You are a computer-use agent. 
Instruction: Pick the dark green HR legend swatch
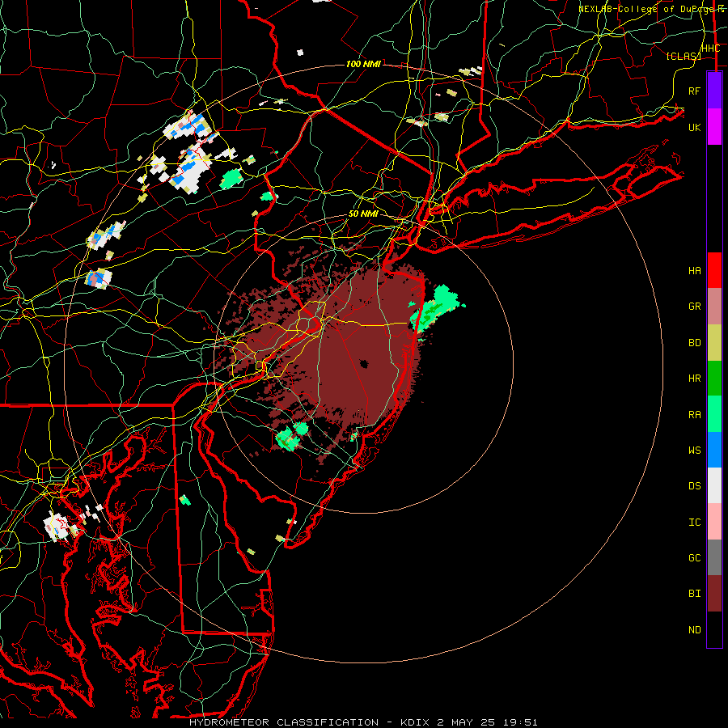click(x=714, y=378)
